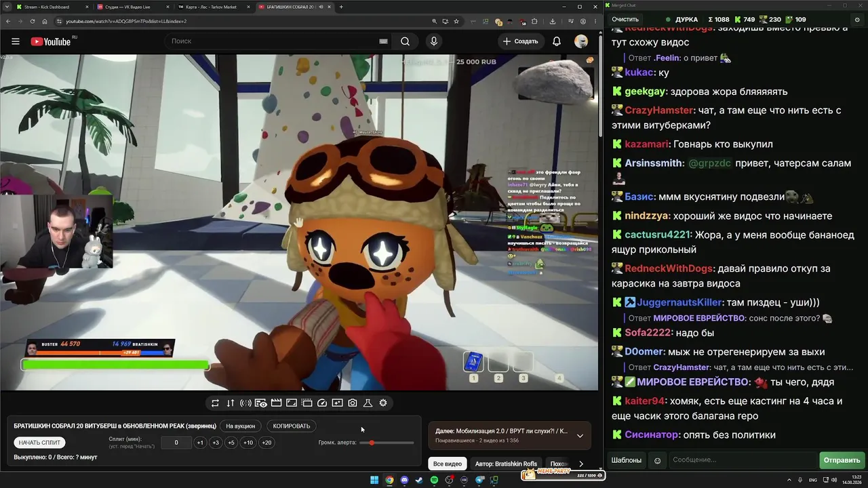Open the emoji picker in chat
The width and height of the screenshot is (868, 488).
(x=657, y=460)
